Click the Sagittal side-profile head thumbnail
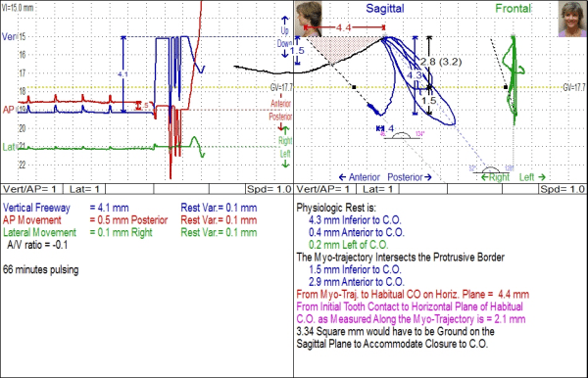588x378 pixels. (309, 19)
